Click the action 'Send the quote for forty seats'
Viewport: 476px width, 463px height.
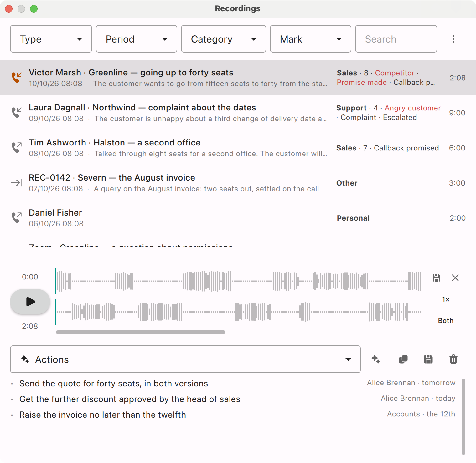click(x=114, y=384)
